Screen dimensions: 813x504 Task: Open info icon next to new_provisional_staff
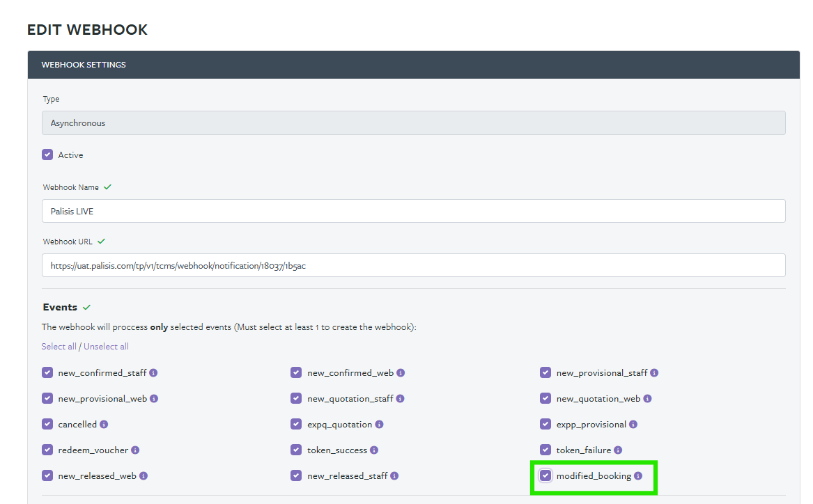[x=654, y=373]
